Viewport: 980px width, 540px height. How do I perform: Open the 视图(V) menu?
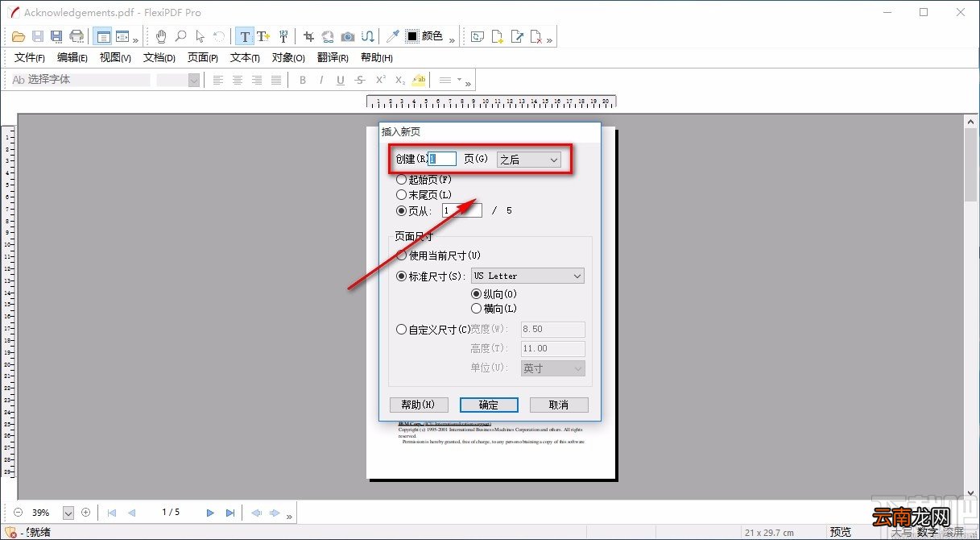click(x=115, y=57)
